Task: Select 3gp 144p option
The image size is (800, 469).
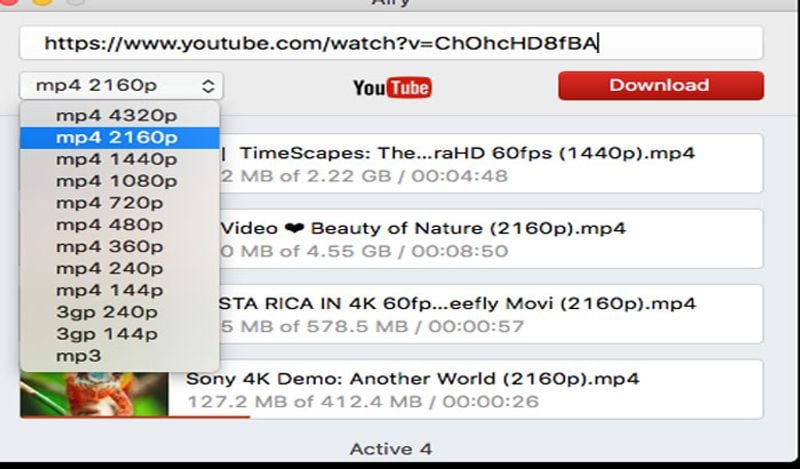Action: [x=120, y=334]
